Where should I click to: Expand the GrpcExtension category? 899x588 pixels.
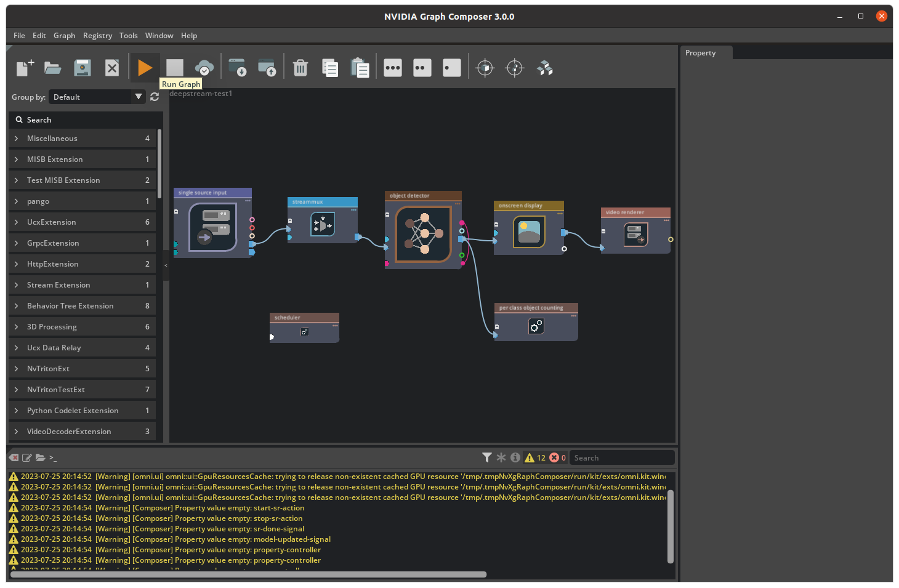pyautogui.click(x=82, y=243)
